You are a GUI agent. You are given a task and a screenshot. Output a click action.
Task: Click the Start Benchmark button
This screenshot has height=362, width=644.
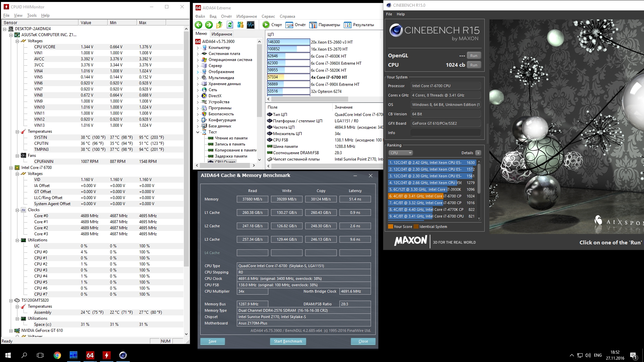(x=288, y=341)
